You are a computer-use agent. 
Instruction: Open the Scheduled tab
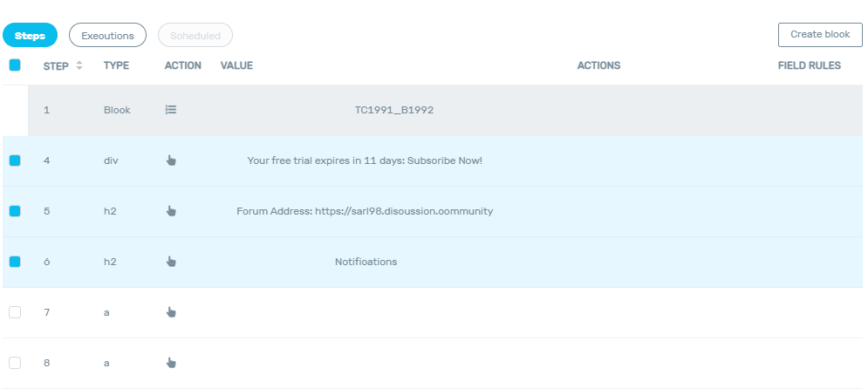click(x=195, y=36)
